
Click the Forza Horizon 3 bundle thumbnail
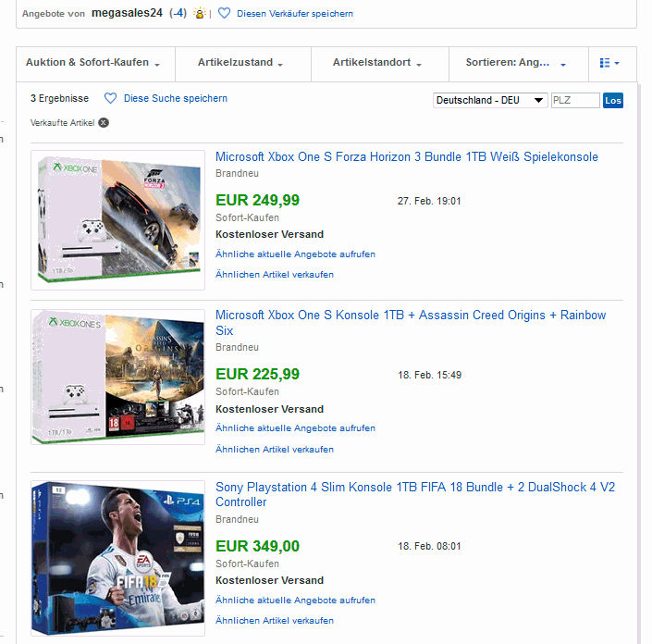(x=118, y=220)
